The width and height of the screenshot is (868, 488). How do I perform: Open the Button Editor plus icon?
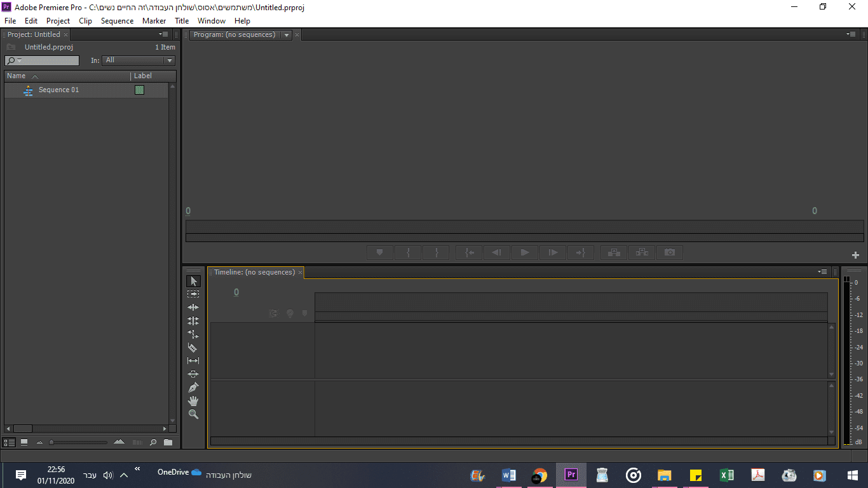pos(855,255)
